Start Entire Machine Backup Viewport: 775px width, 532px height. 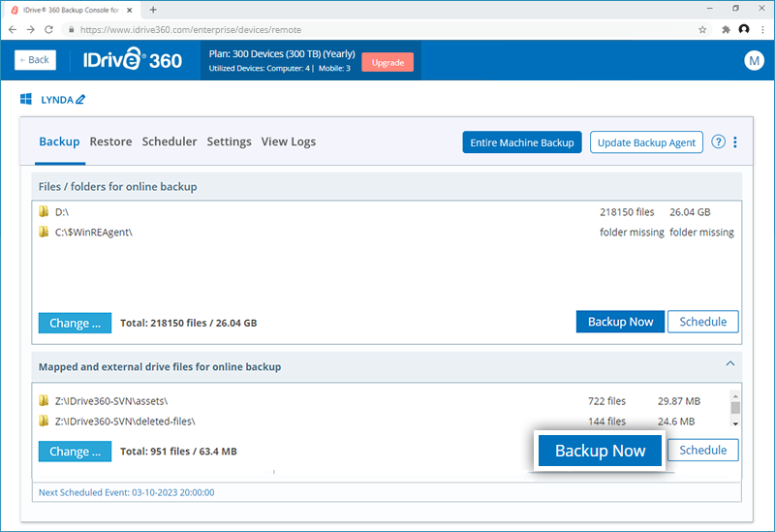pos(522,142)
